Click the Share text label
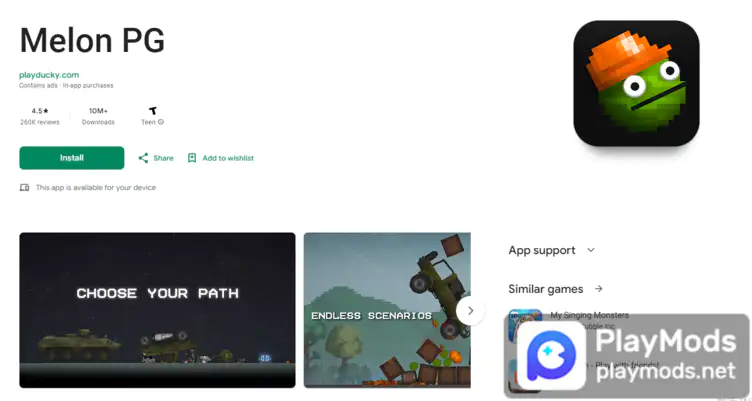The width and height of the screenshot is (752, 401). coord(163,158)
